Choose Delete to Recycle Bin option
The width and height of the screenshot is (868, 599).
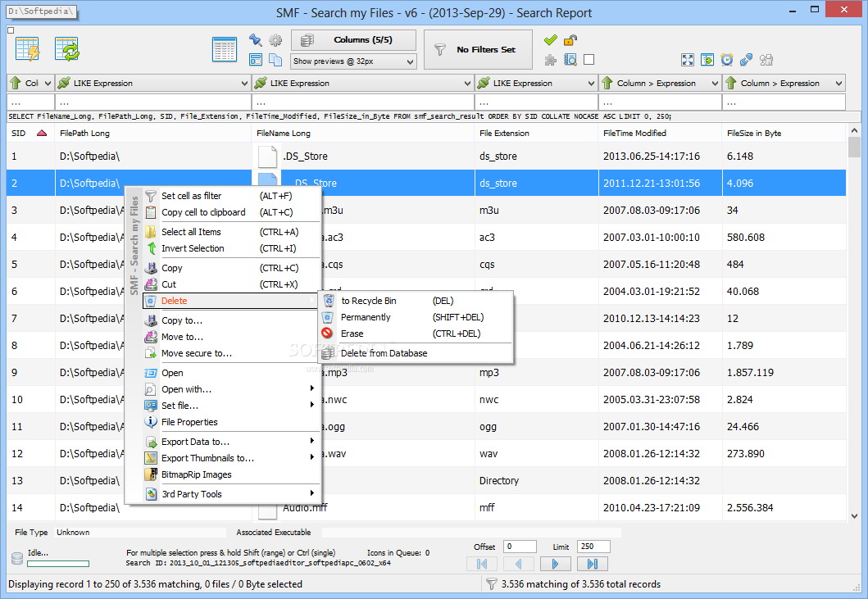pos(416,301)
